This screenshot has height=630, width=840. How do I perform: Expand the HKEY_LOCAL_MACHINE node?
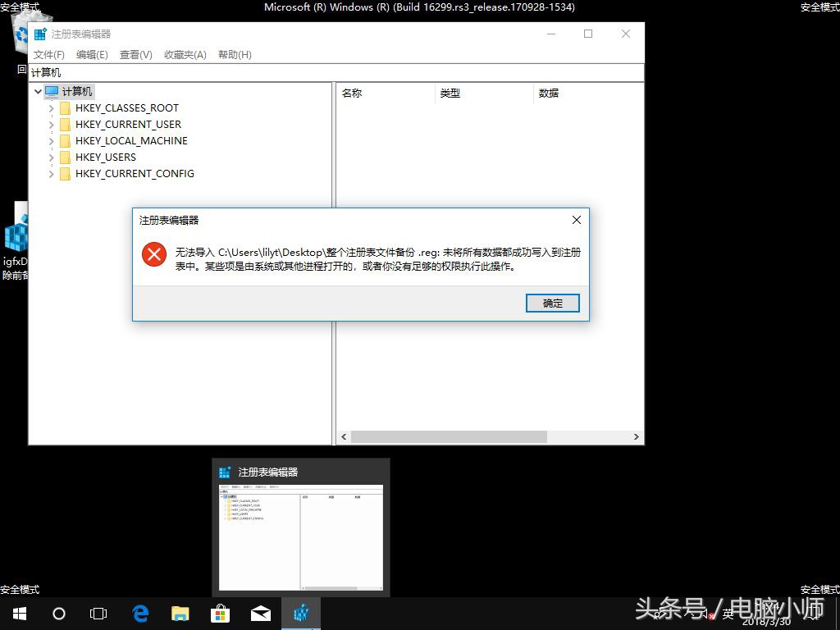pos(51,140)
